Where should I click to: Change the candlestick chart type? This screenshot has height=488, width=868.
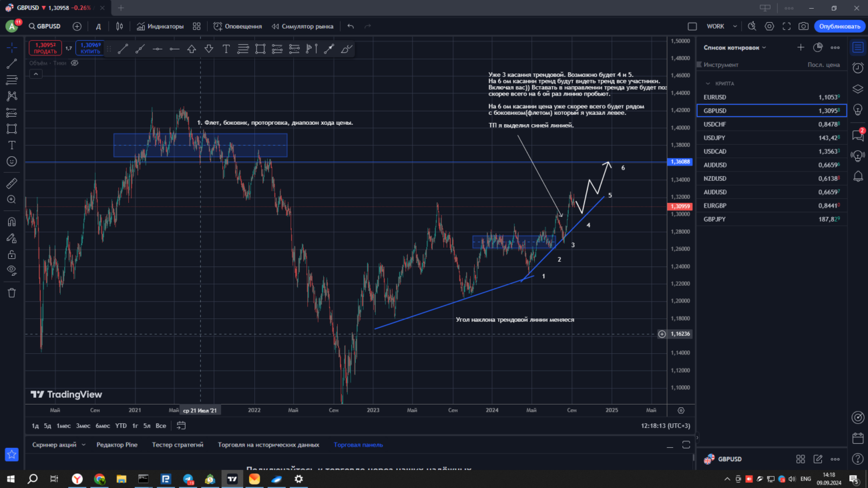(x=120, y=26)
